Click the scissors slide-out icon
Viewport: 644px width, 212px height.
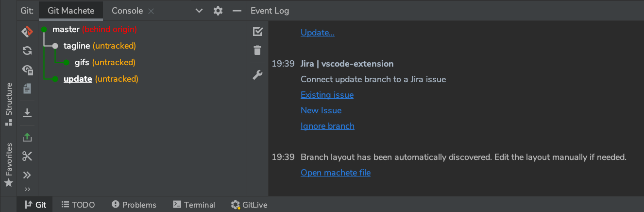click(x=27, y=156)
